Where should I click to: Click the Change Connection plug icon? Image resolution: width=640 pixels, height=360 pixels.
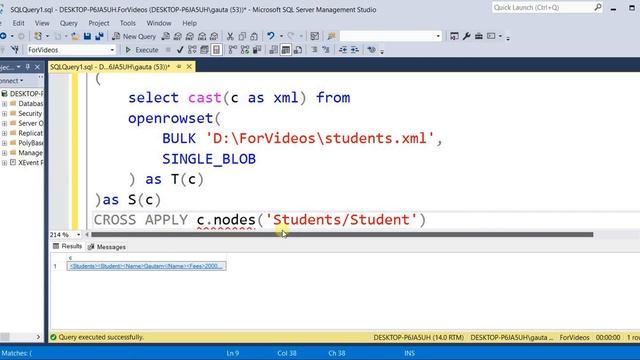(15, 50)
